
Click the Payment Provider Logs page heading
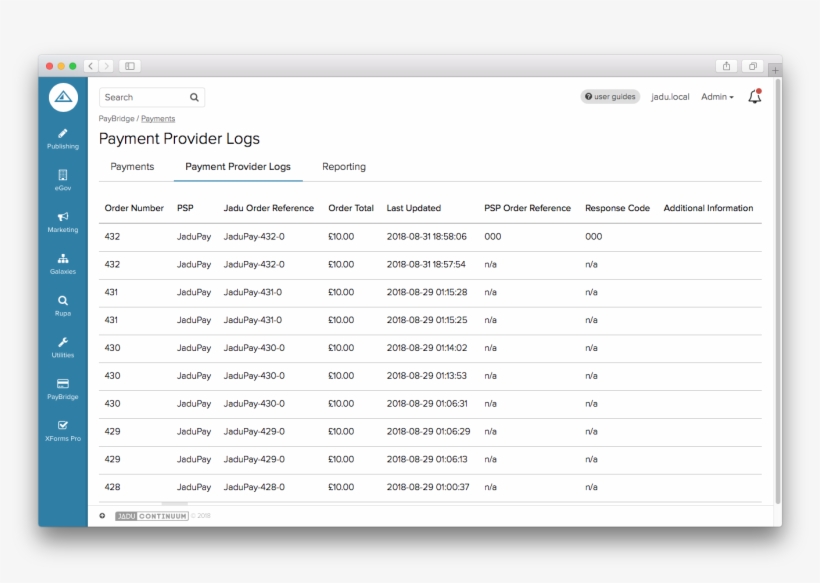(179, 139)
